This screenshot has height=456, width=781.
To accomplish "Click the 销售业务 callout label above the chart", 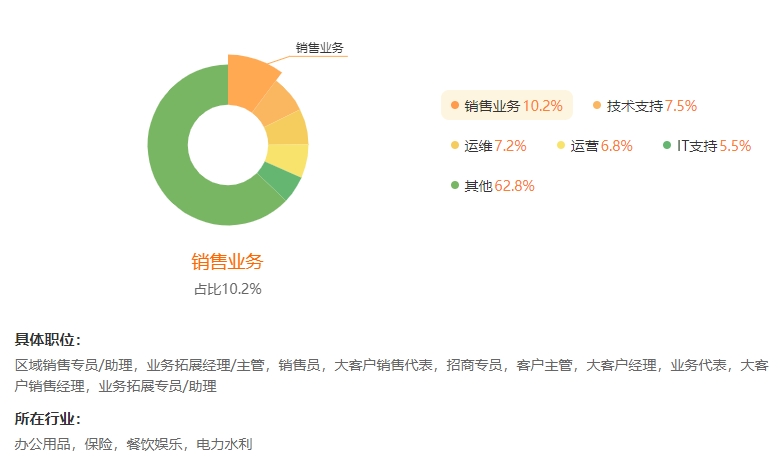I will point(320,48).
